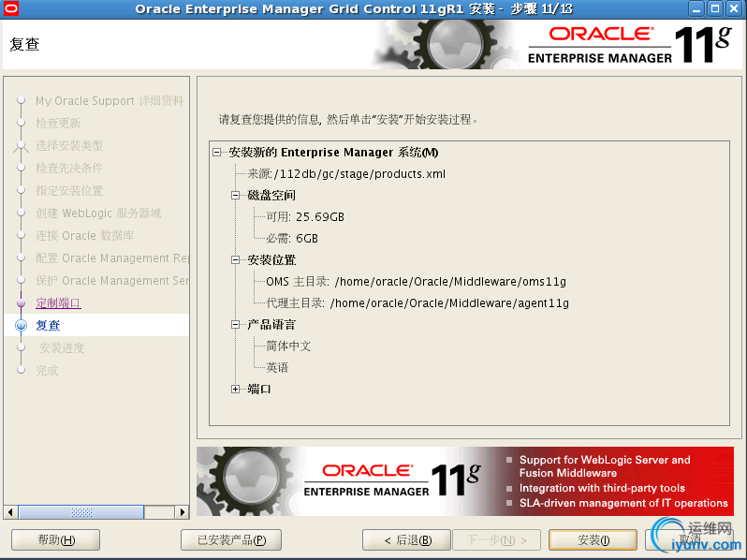The height and width of the screenshot is (560, 747).
Task: Click the 完成 step in the sidebar
Action: pyautogui.click(x=47, y=370)
